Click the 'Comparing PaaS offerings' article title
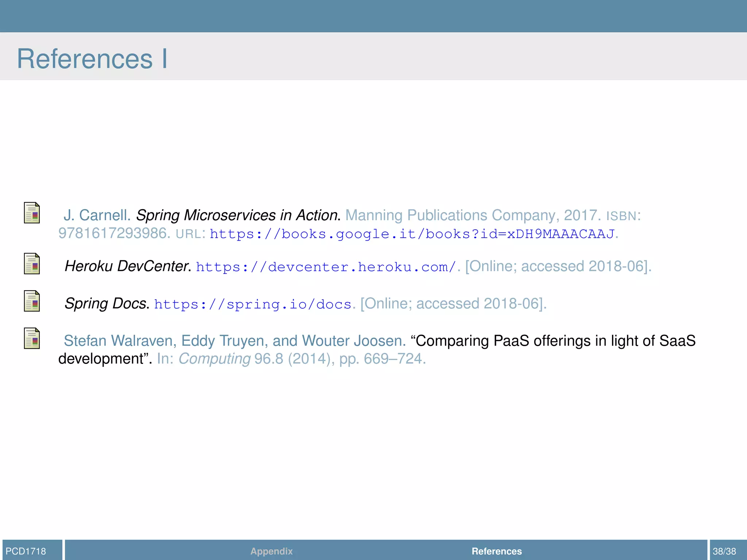This screenshot has height=560, width=747. tap(377, 349)
